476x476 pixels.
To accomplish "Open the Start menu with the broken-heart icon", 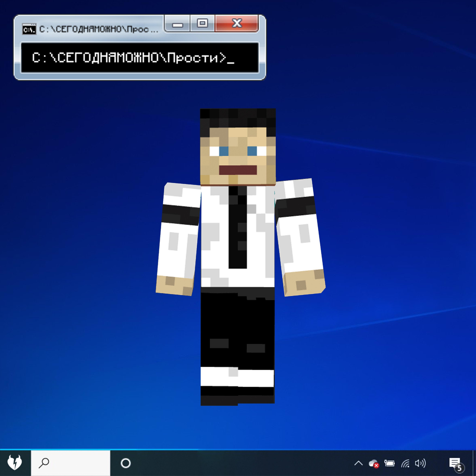I will click(x=15, y=463).
